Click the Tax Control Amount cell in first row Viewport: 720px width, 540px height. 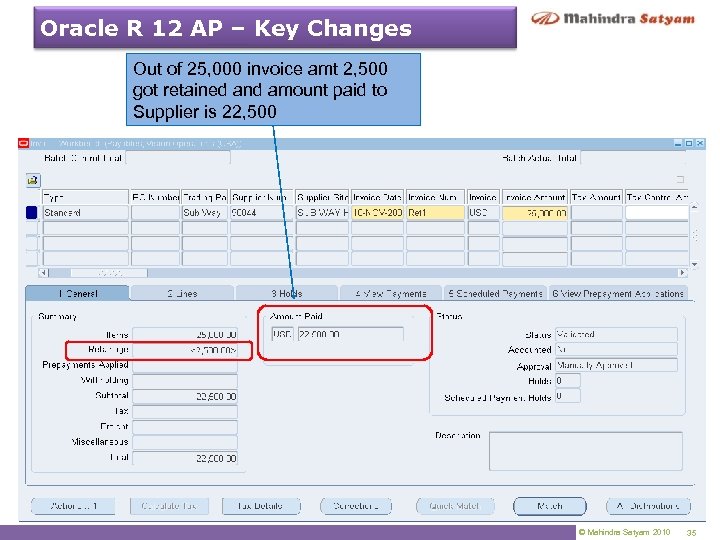657,213
